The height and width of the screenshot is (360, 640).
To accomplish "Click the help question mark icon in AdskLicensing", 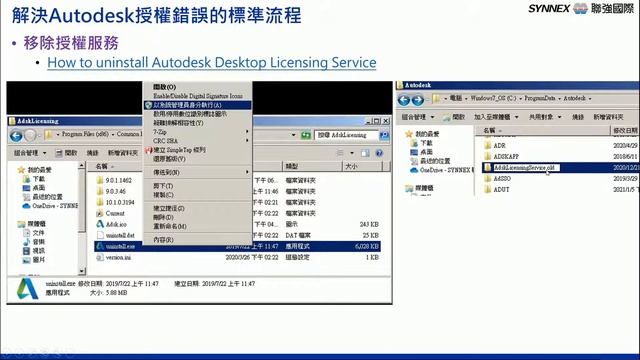I will click(379, 153).
